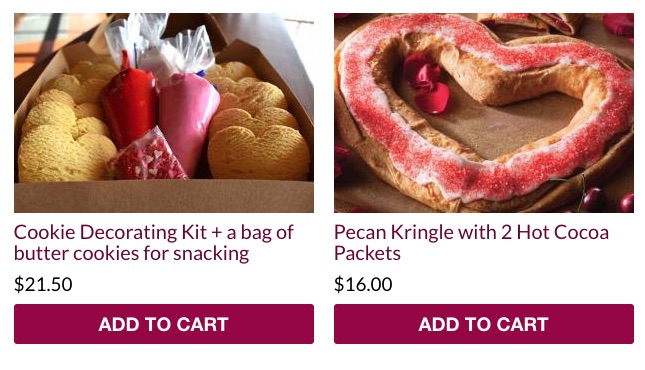Add the Cookie Decorating Kit to cart
The height and width of the screenshot is (370, 645).
164,324
